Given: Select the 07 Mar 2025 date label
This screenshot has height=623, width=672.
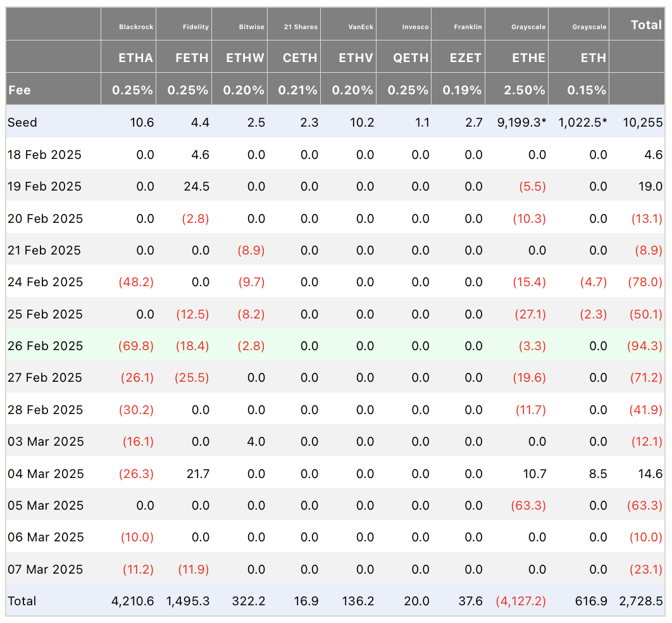Looking at the screenshot, I should pyautogui.click(x=46, y=569).
